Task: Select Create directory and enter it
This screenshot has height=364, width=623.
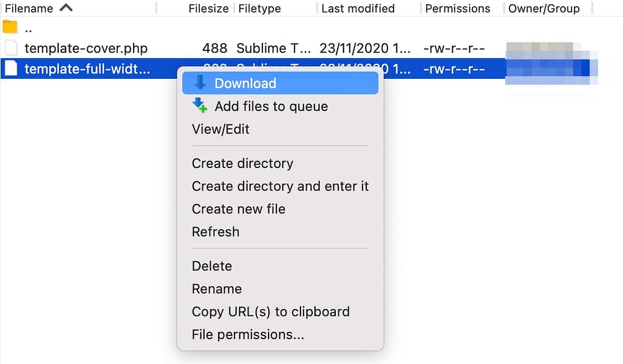Action: [280, 186]
